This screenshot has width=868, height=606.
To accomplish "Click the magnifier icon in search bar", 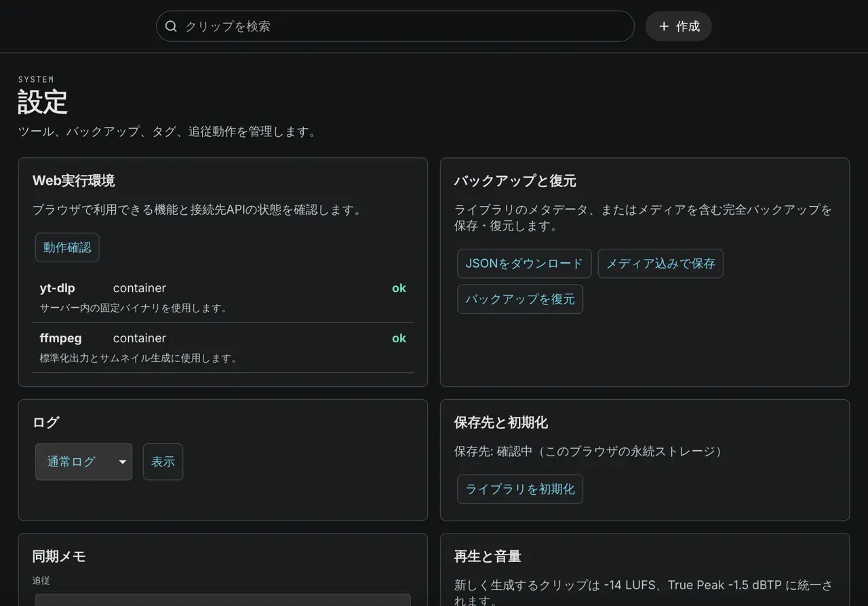I will coord(171,26).
